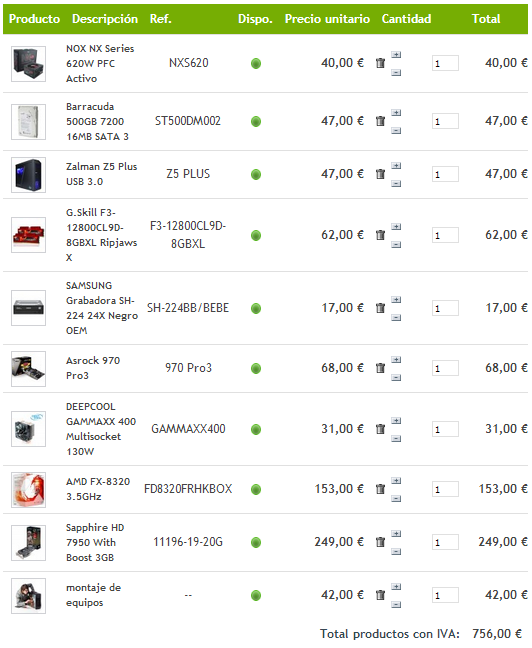
Task: Delete the G.Skill Ripjaws X row
Action: pos(380,235)
